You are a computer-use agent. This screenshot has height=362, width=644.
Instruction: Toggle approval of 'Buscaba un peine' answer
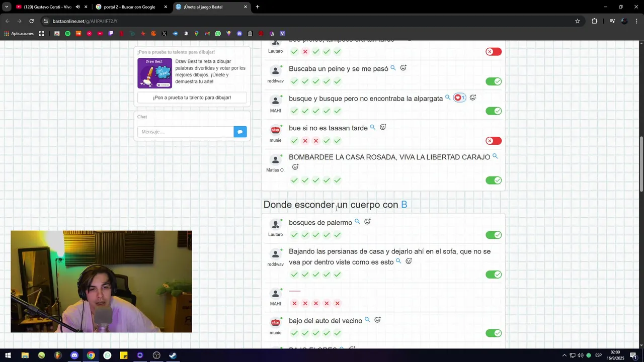pyautogui.click(x=494, y=81)
